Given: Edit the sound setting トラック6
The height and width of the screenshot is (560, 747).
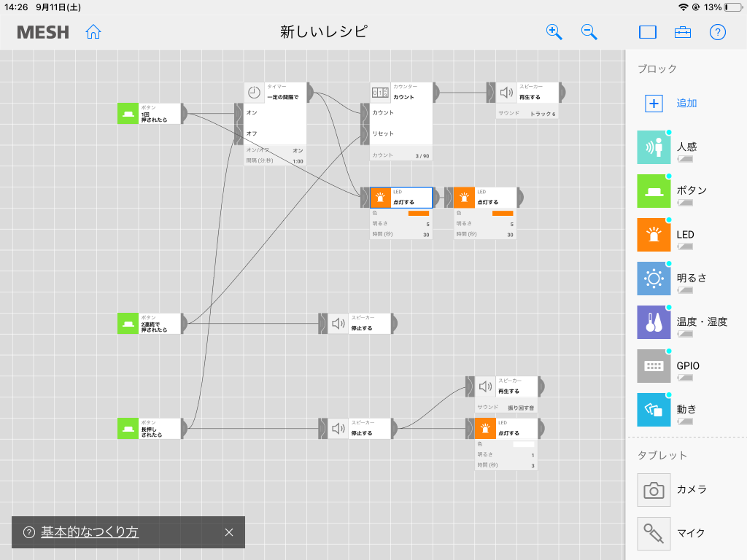Looking at the screenshot, I should tap(543, 114).
